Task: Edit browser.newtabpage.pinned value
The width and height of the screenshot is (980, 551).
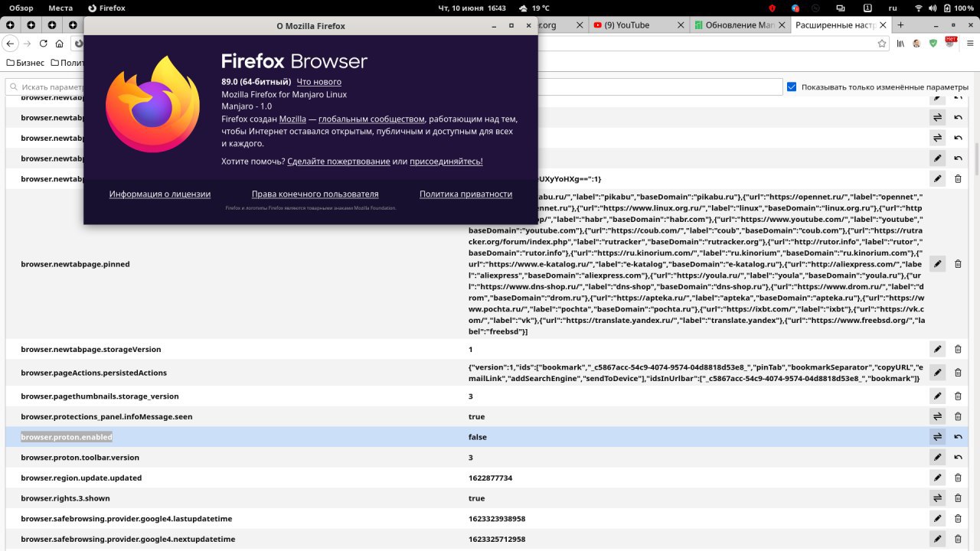Action: 937,264
